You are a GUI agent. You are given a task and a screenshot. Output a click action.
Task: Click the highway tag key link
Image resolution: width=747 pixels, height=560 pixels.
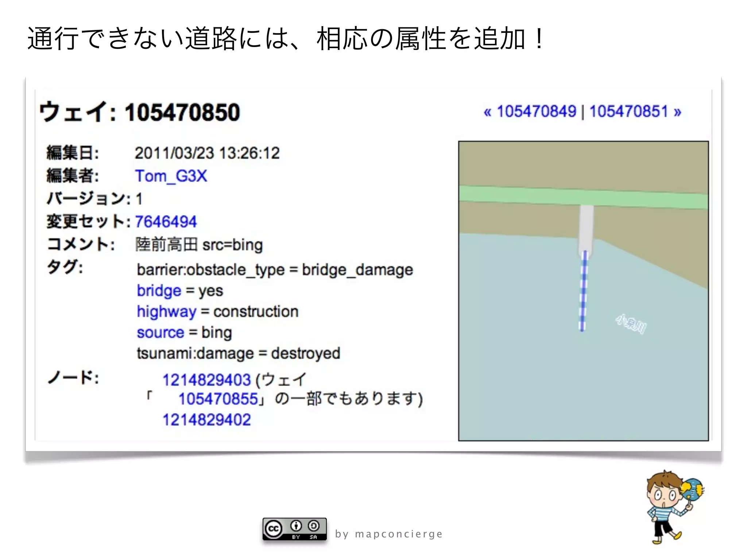tap(166, 312)
